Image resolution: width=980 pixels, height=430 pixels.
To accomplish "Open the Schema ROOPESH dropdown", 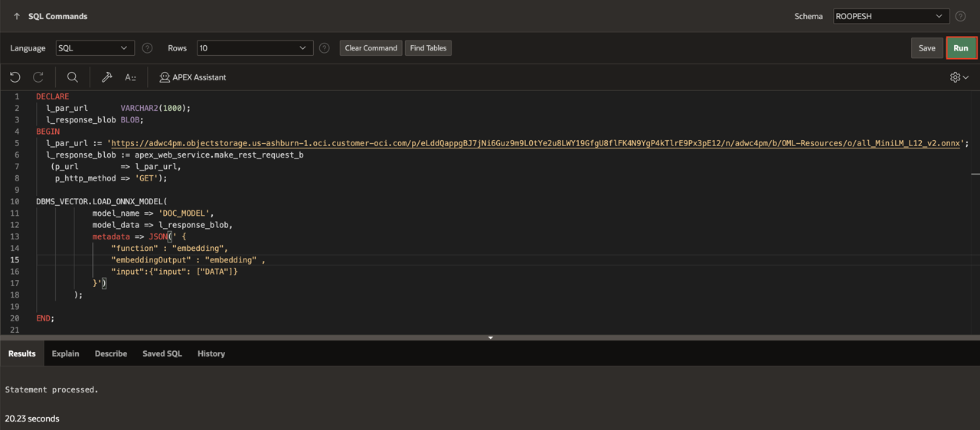I will [890, 16].
